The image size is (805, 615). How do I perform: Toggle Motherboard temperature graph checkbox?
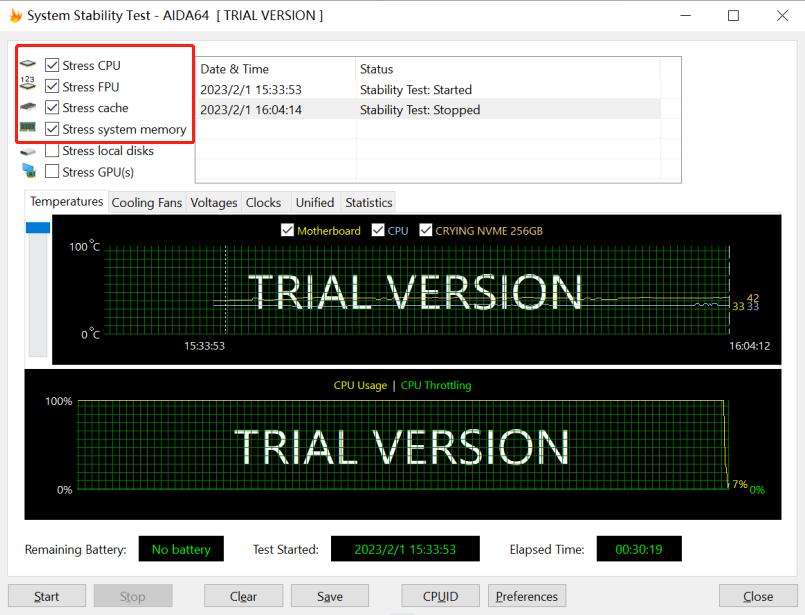289,230
